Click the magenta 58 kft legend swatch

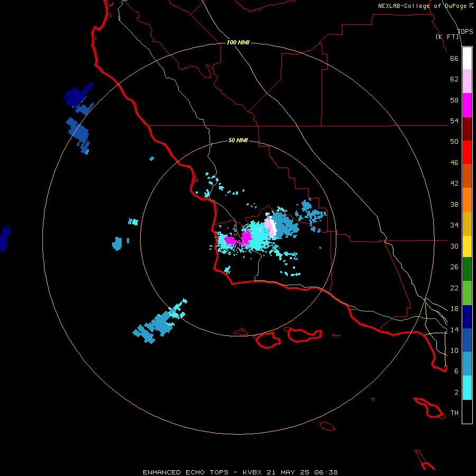coord(467,105)
